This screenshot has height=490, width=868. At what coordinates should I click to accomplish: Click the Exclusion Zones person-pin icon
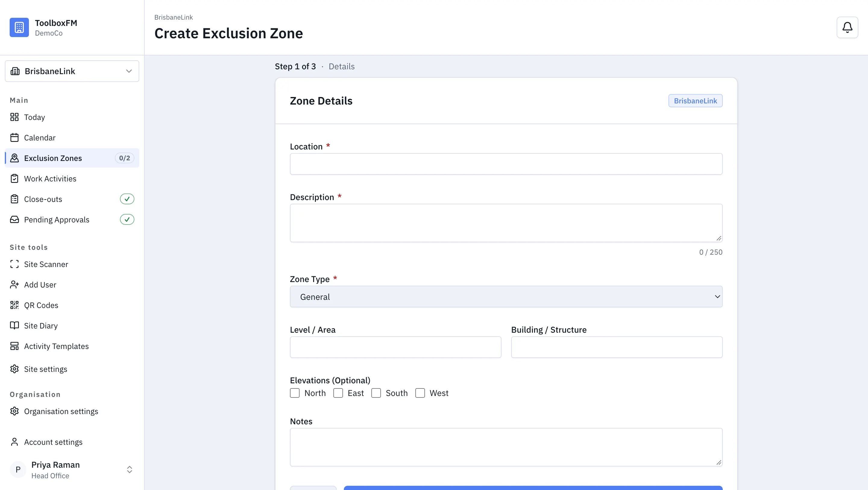point(14,158)
